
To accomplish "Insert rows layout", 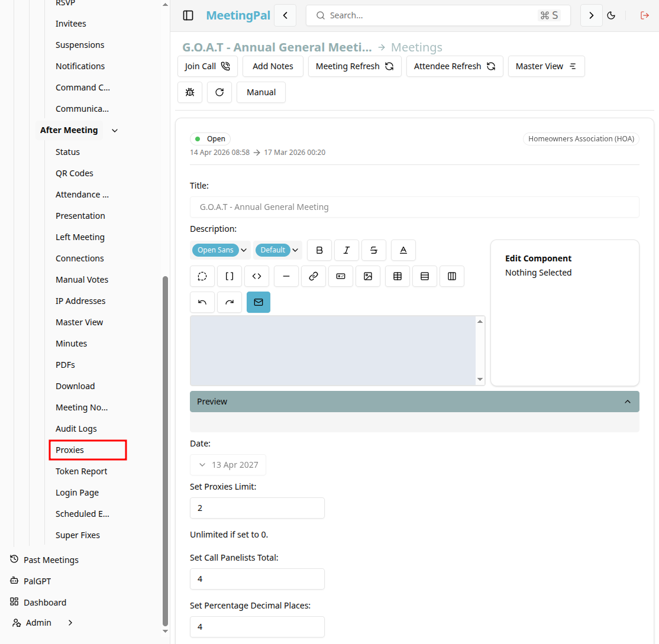I will coord(425,276).
